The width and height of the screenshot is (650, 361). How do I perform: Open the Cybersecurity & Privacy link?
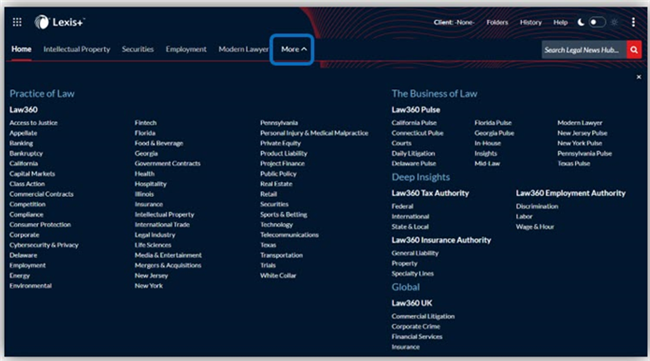pyautogui.click(x=44, y=245)
